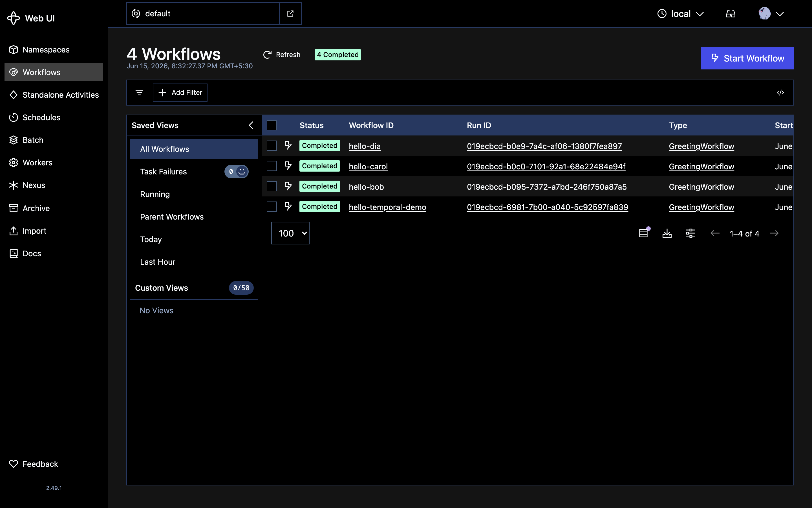Image resolution: width=812 pixels, height=508 pixels.
Task: Click the 4 Completed status badge
Action: pos(337,55)
